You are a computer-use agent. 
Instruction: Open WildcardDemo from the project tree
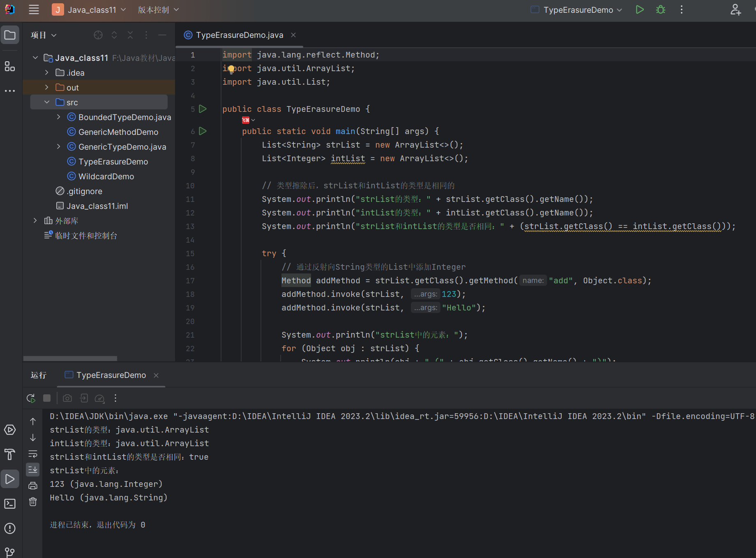coord(106,176)
